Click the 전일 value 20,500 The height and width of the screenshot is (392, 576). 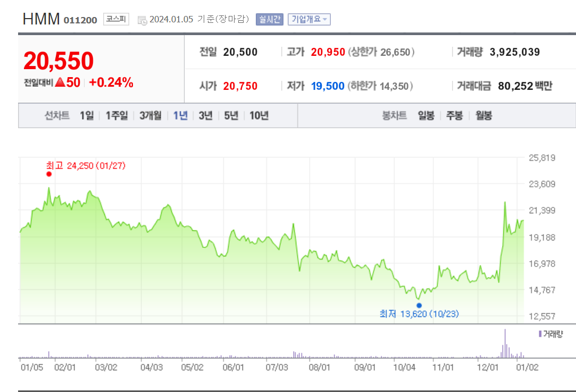point(240,52)
